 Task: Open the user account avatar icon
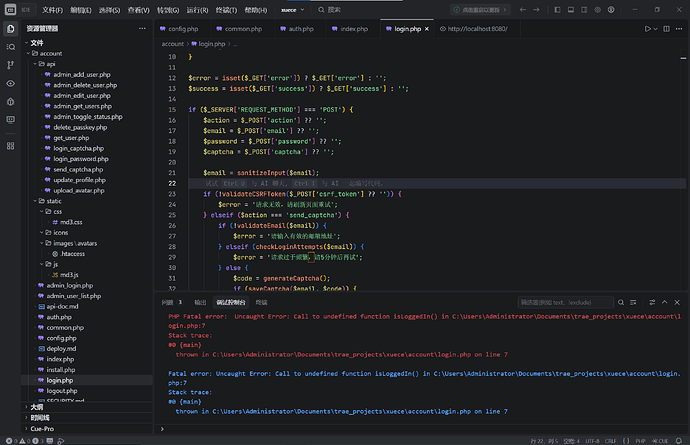click(611, 10)
